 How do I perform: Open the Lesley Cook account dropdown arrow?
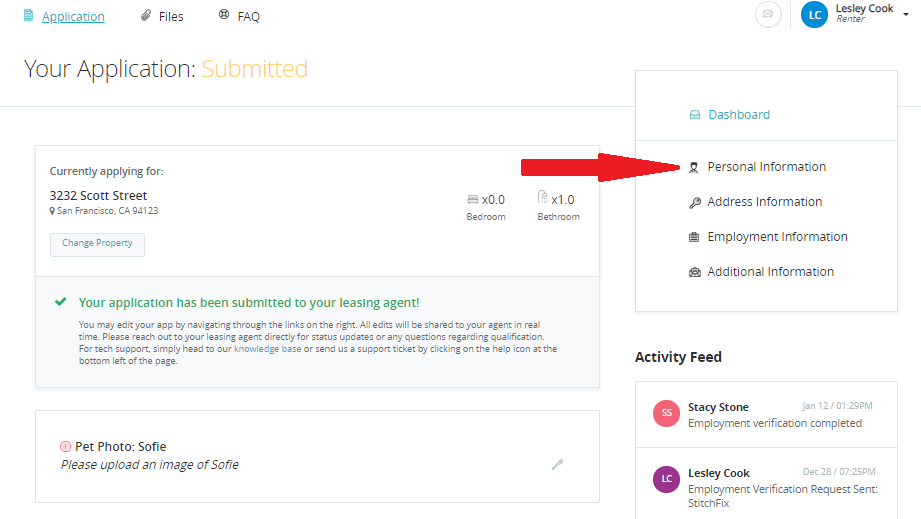coord(904,14)
